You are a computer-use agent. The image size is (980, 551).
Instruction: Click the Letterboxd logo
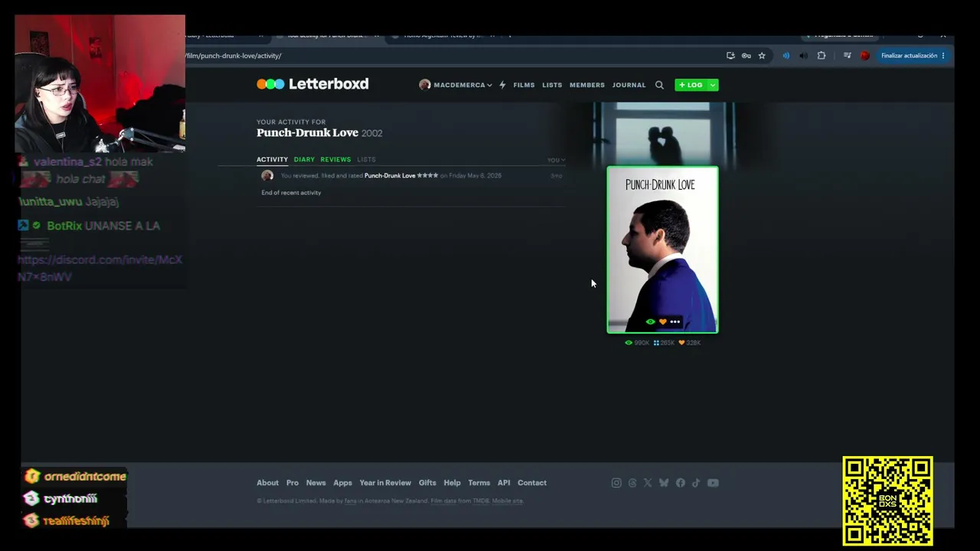312,84
